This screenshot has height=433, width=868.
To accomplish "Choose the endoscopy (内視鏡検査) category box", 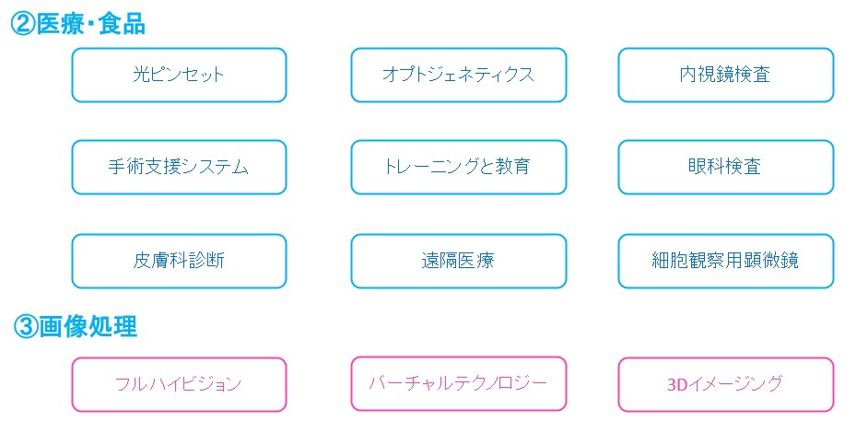I will pyautogui.click(x=725, y=75).
